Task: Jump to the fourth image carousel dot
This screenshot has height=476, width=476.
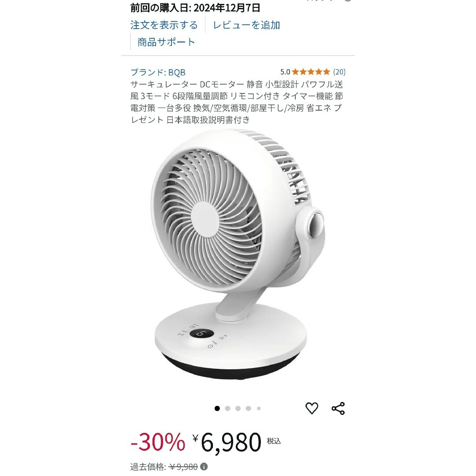Action: pos(248,408)
